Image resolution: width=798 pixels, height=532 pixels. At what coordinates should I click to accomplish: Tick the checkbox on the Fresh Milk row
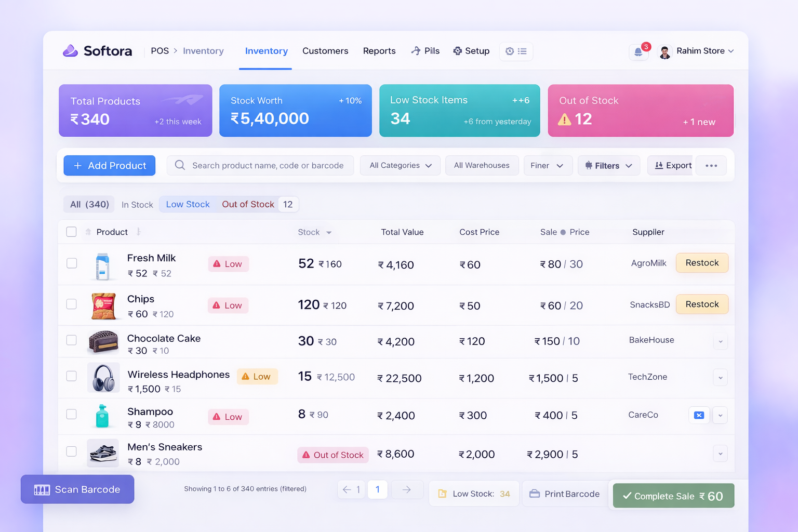[71, 263]
